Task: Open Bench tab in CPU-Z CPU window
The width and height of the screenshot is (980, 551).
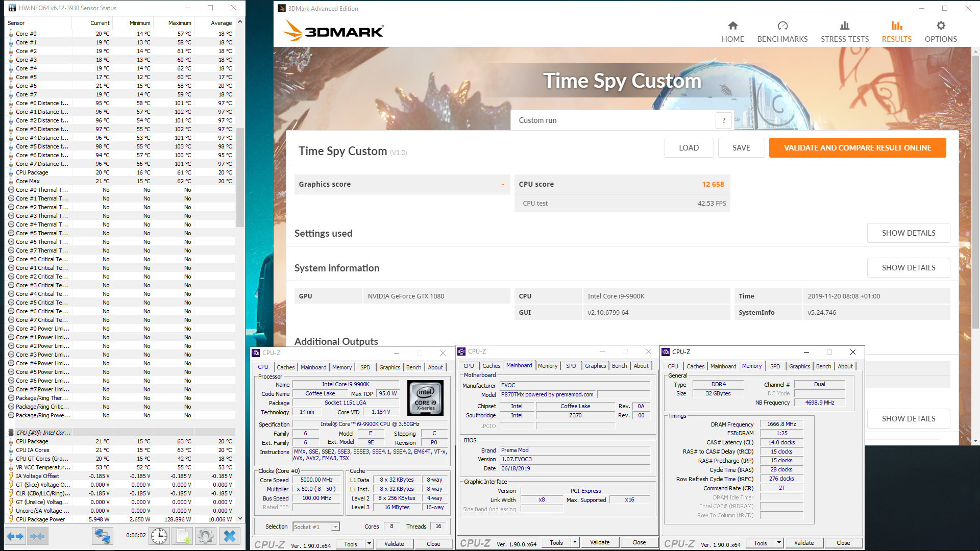Action: (413, 367)
